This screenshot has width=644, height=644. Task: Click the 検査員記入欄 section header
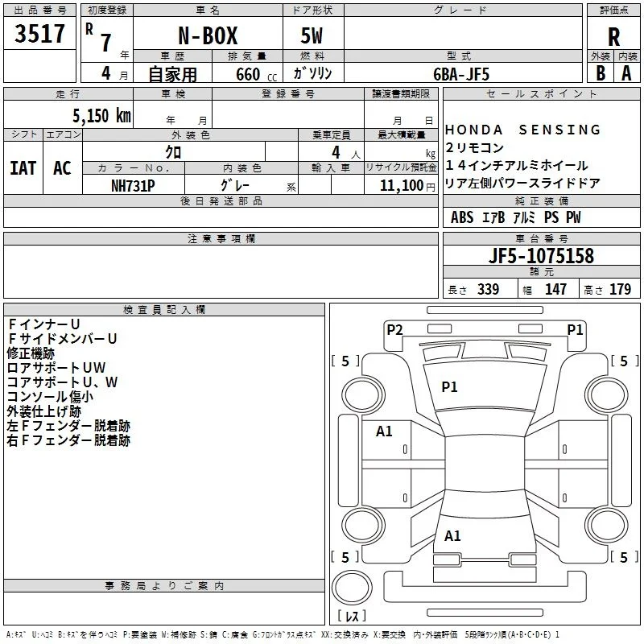(x=164, y=309)
